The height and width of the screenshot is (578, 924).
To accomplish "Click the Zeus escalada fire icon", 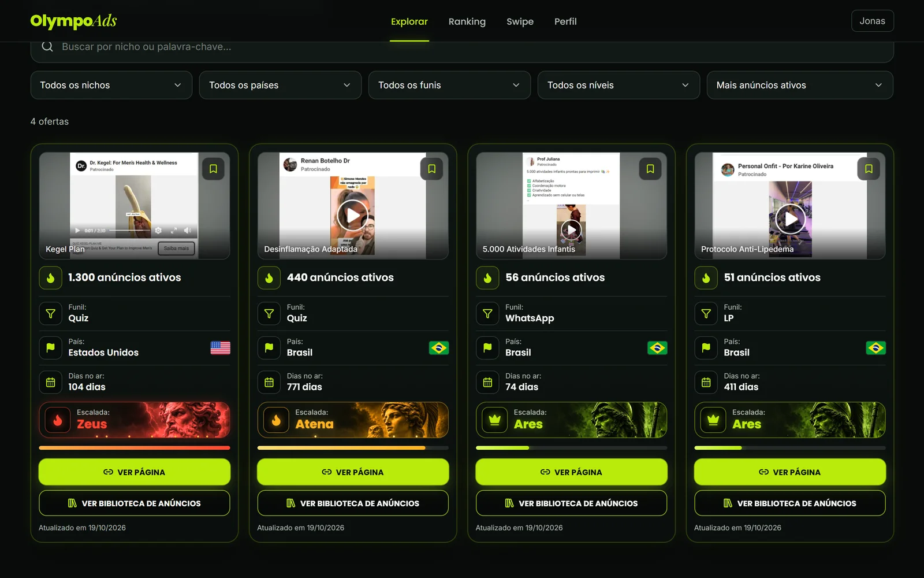I will click(58, 420).
